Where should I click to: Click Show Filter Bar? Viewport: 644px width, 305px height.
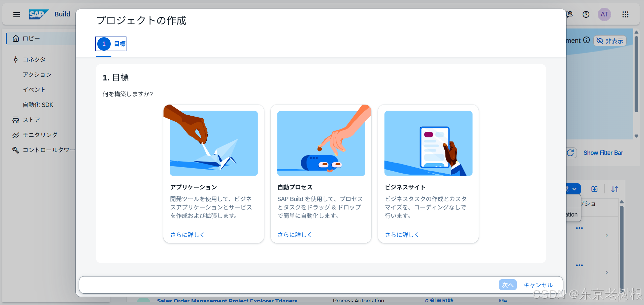[x=603, y=153]
